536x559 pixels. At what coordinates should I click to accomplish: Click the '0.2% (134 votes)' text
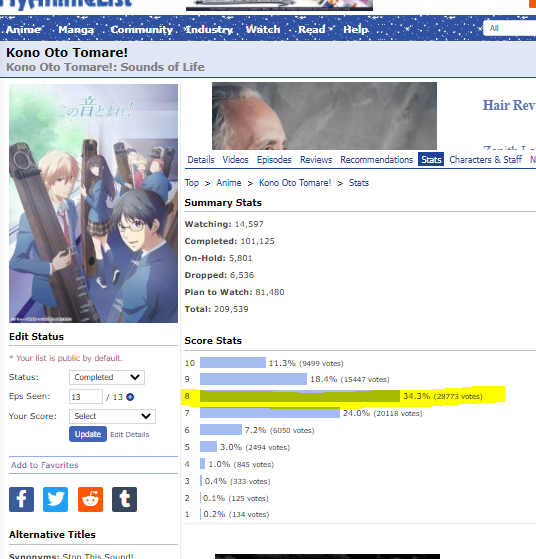point(236,514)
